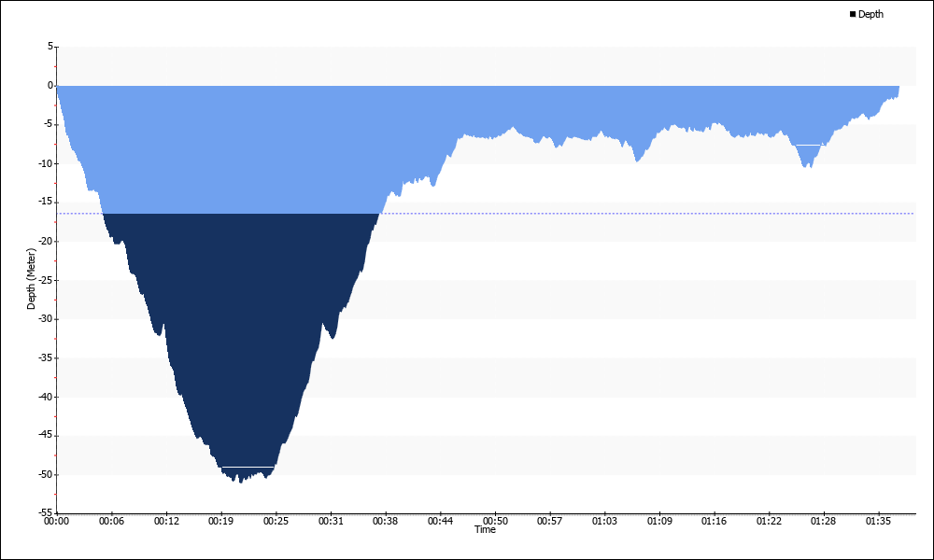This screenshot has width=934, height=560.
Task: Select the -50 depth axis label
Action: (47, 475)
